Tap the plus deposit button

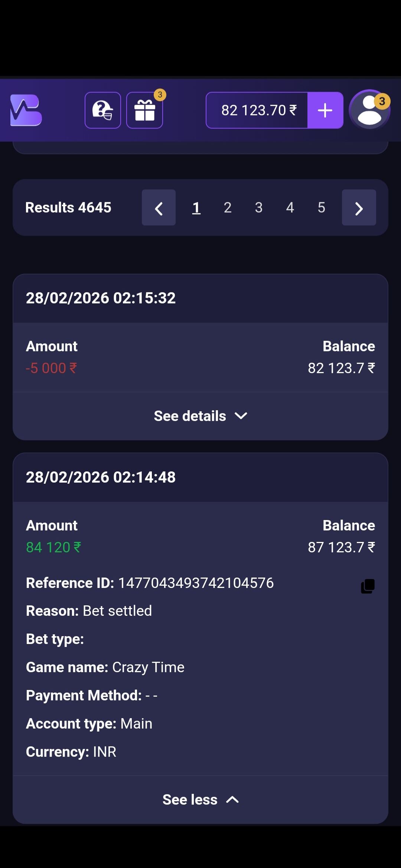pos(325,110)
